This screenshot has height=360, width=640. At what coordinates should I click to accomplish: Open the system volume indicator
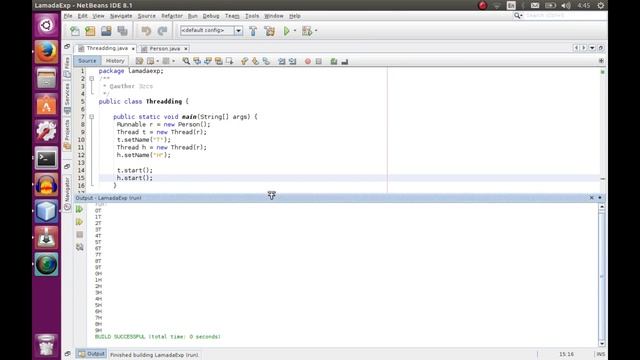coord(566,5)
